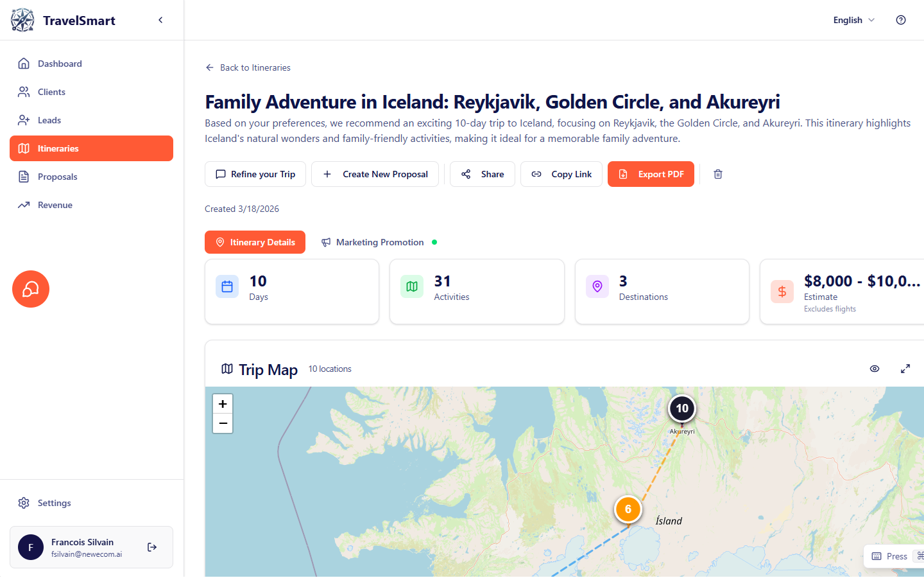Click the fullscreen expand icon on Trip Map
The height and width of the screenshot is (578, 924).
(x=905, y=369)
